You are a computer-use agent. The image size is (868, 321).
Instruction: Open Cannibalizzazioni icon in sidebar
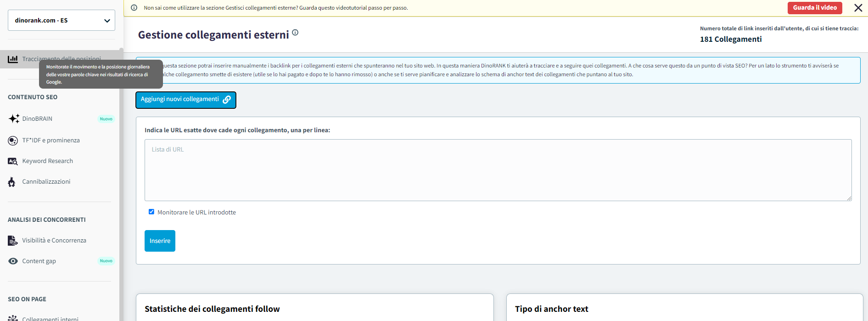click(12, 182)
